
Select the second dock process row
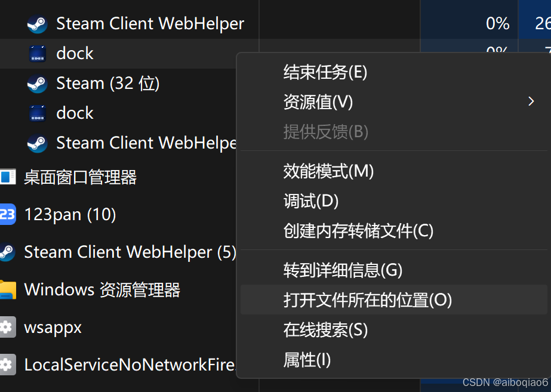(118, 113)
